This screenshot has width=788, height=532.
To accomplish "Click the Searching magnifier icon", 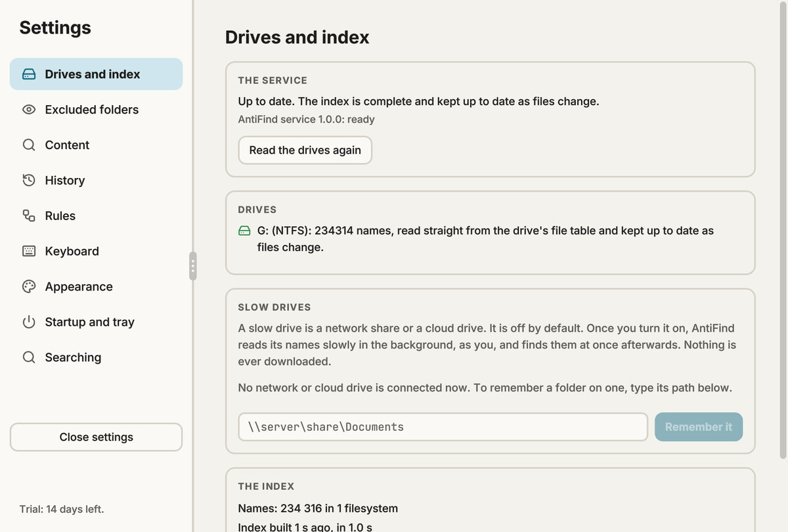I will tap(29, 357).
